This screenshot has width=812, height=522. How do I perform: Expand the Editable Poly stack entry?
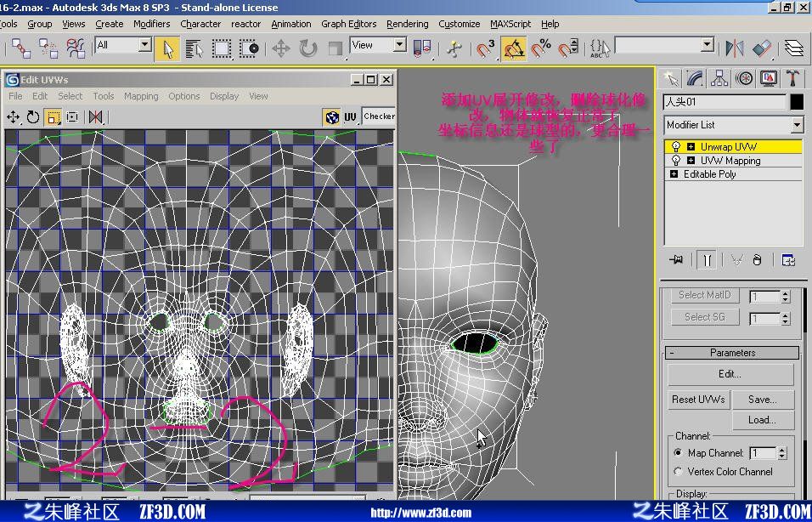coord(674,173)
